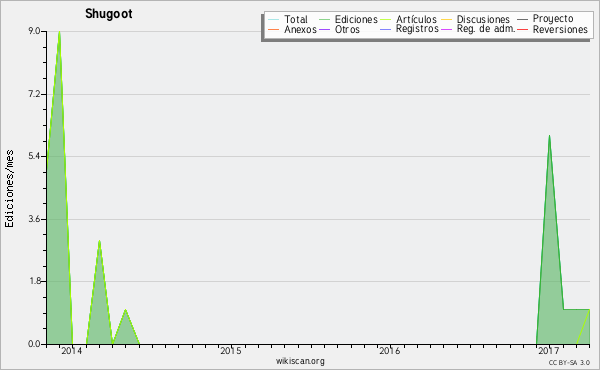The image size is (600, 370).
Task: Click the Otros legend entry
Action: tap(347, 29)
